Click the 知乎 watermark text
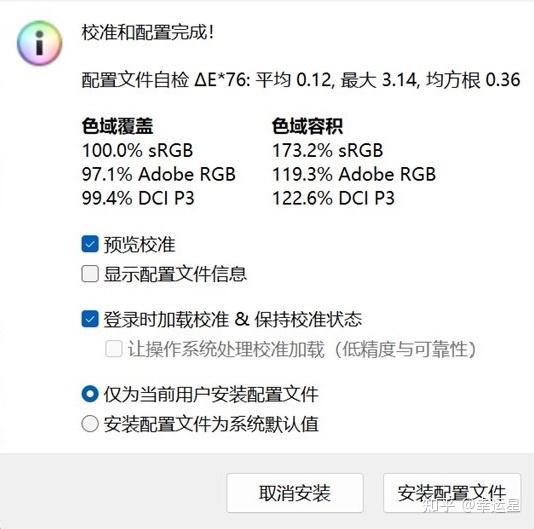 (439, 505)
